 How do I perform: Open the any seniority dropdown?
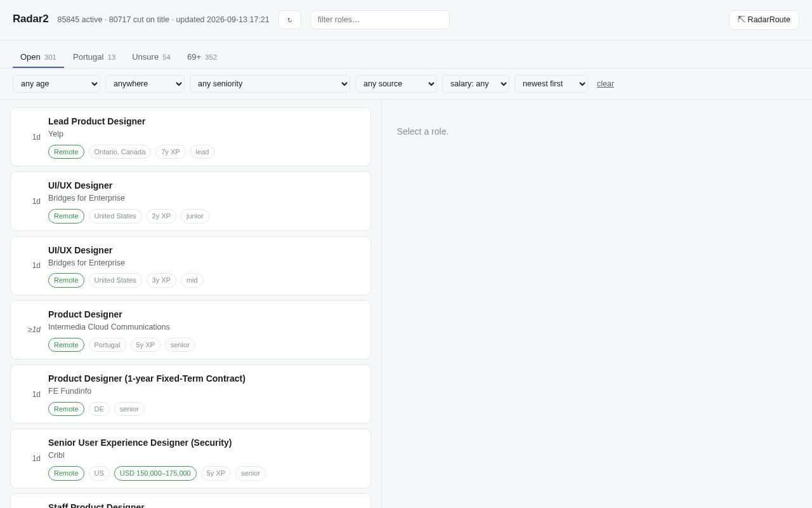pyautogui.click(x=270, y=84)
